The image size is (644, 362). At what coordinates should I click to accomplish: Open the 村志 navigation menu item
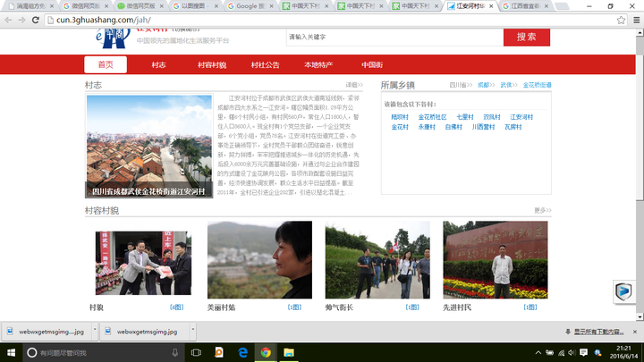(158, 65)
